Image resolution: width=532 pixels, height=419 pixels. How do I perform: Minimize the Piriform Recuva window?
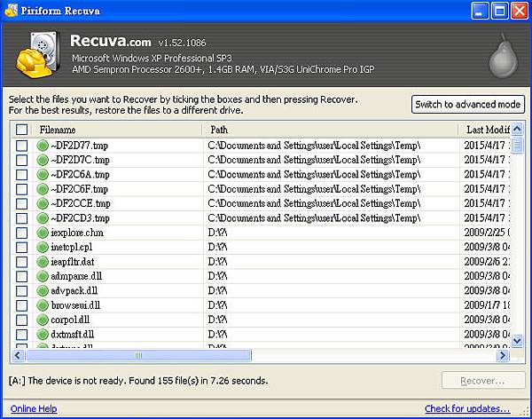(480, 11)
